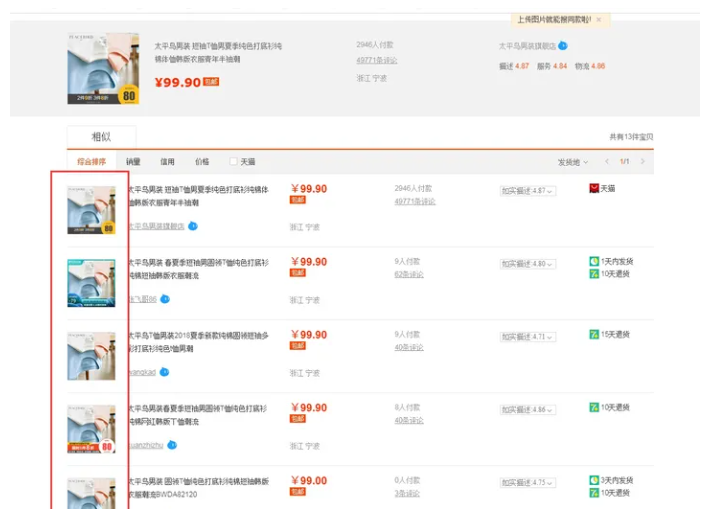The height and width of the screenshot is (509, 703).
Task: Click the Tmall logo icon in first result
Action: click(x=594, y=188)
